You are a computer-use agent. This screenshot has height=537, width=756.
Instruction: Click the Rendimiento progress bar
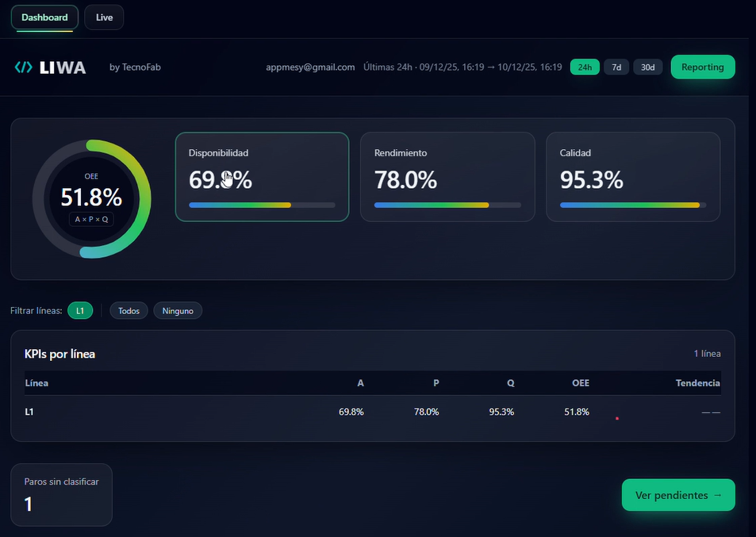coord(447,205)
